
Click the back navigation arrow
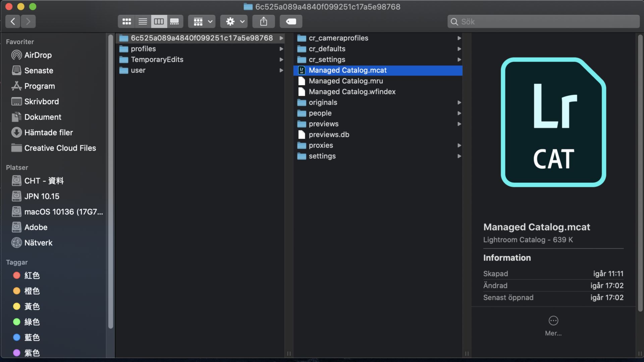click(13, 21)
